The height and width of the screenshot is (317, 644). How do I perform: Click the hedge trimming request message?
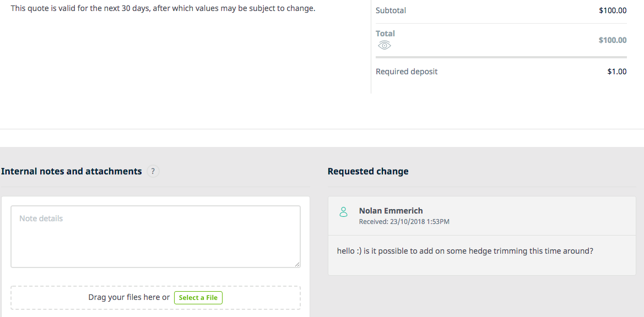[x=466, y=250]
